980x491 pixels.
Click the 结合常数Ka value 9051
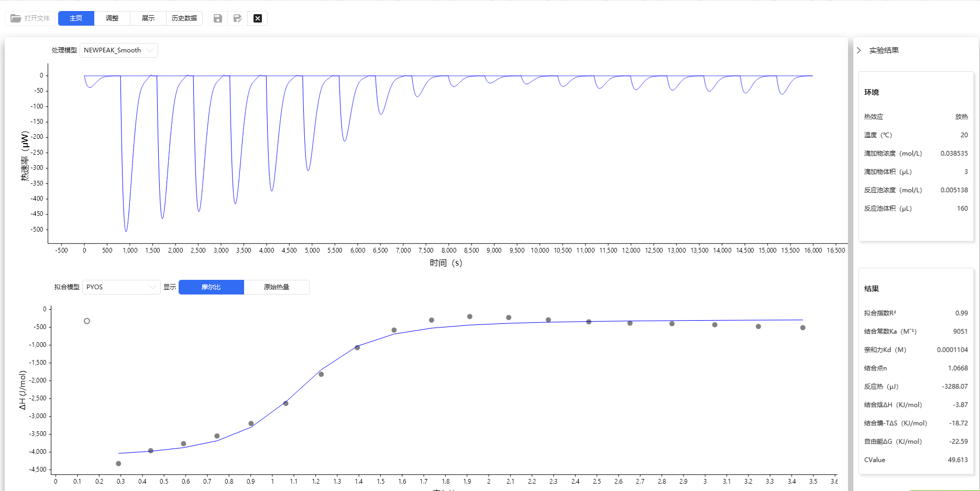960,332
